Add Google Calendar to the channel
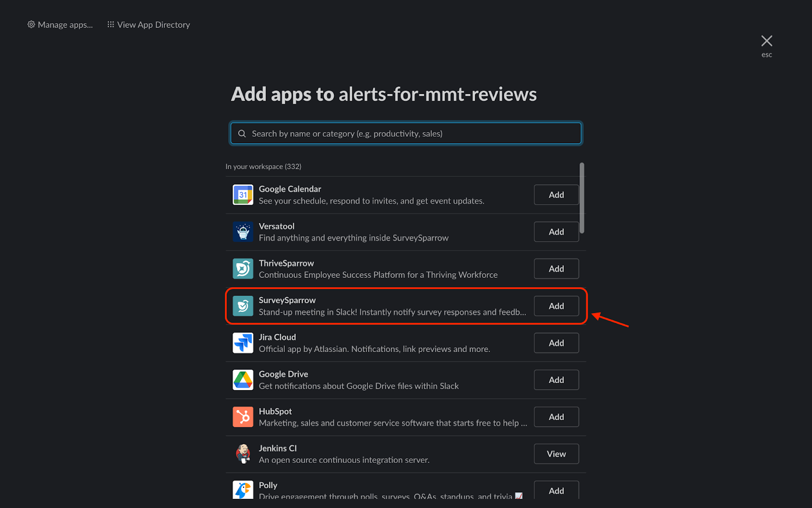 pos(556,195)
